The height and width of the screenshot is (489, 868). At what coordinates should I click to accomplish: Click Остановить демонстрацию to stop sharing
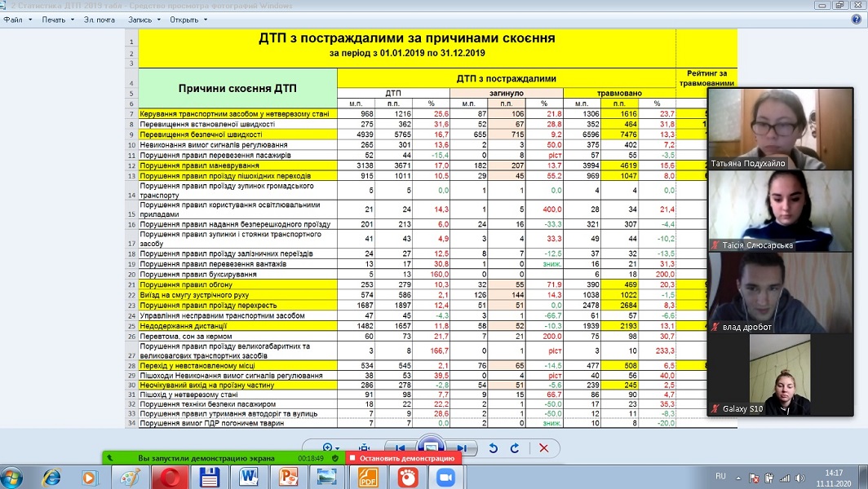402,459
